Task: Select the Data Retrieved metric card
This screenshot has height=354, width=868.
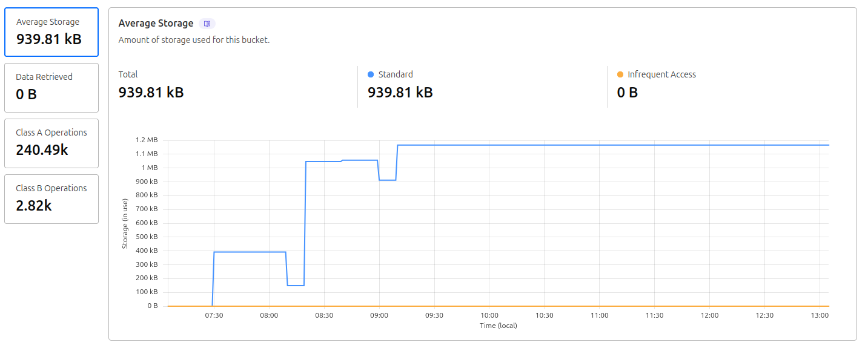Action: (51, 88)
